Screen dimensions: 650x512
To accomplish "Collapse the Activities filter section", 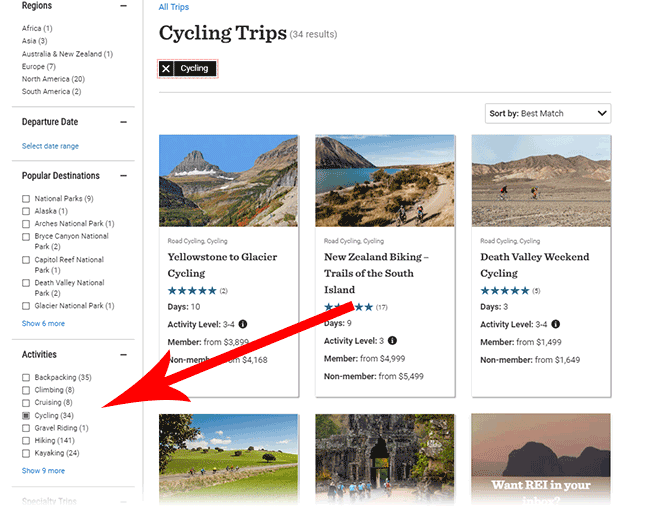I will (124, 355).
